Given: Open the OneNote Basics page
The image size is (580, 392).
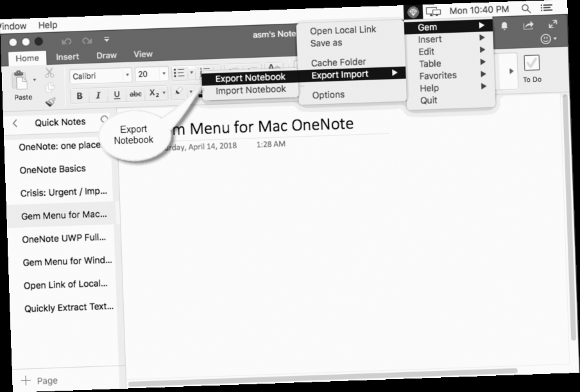Looking at the screenshot, I should [53, 169].
